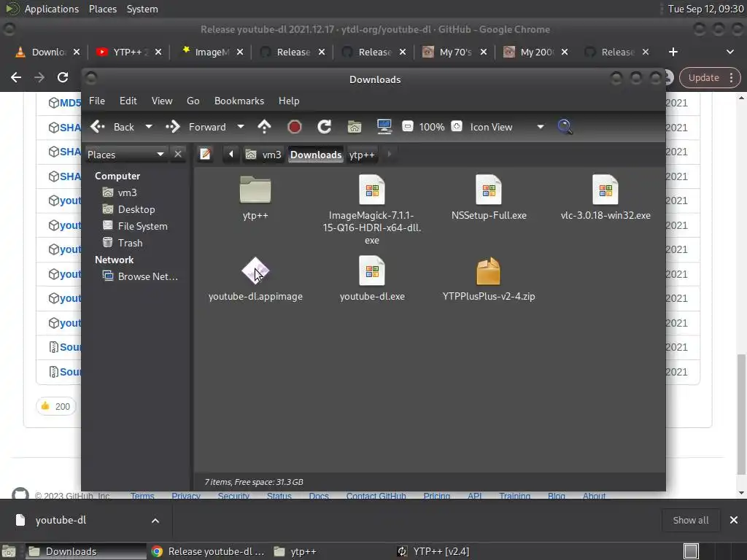Zoom out with the minus icon

[x=407, y=126]
